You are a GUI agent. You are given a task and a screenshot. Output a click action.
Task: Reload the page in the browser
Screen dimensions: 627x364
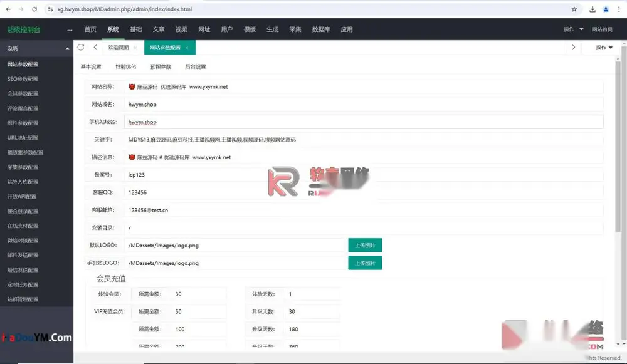point(34,9)
